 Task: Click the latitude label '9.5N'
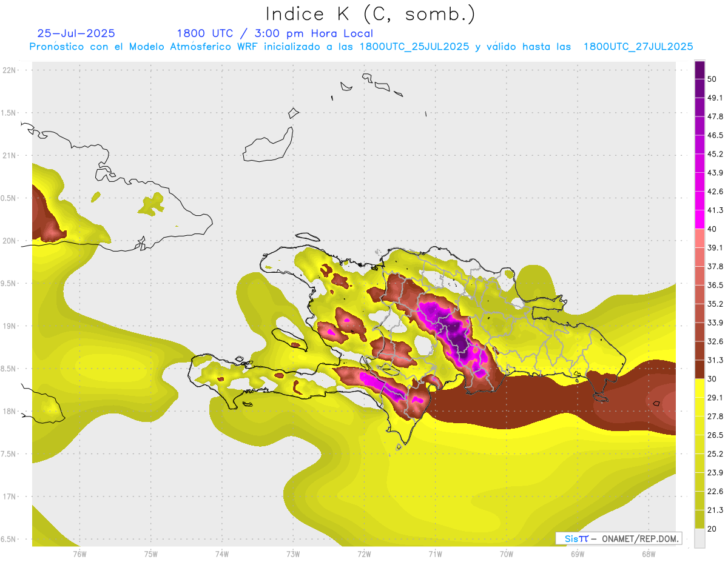[9, 284]
